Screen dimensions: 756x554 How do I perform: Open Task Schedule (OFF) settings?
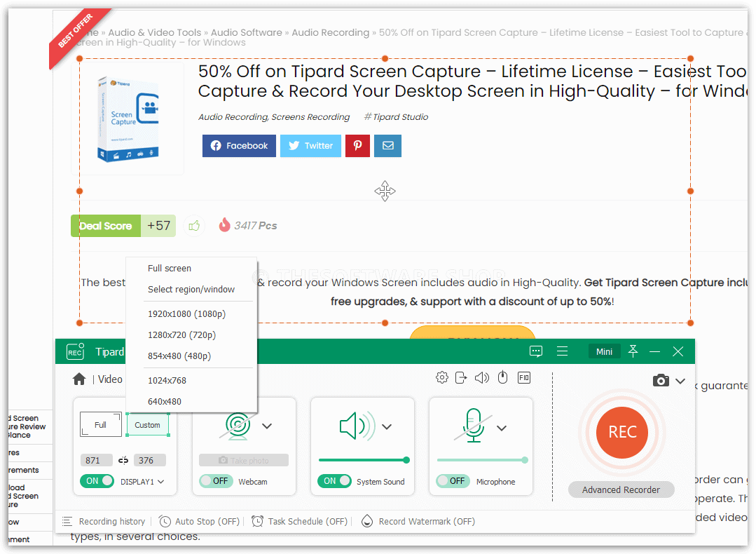[x=299, y=521]
